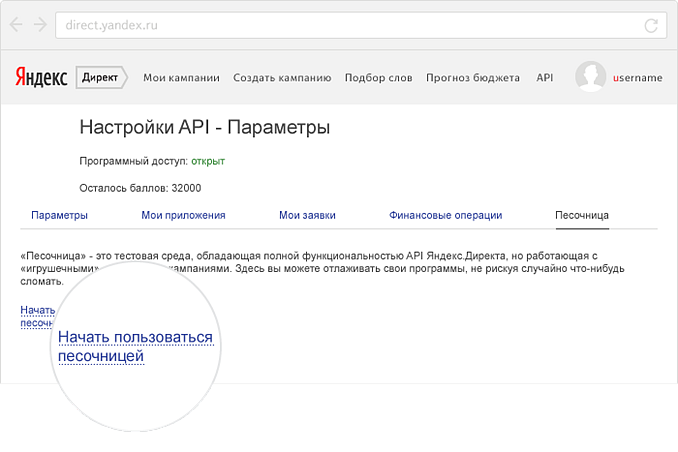Viewport: 678px width, 452px height.
Task: Go to Создать кампанию
Action: [281, 77]
